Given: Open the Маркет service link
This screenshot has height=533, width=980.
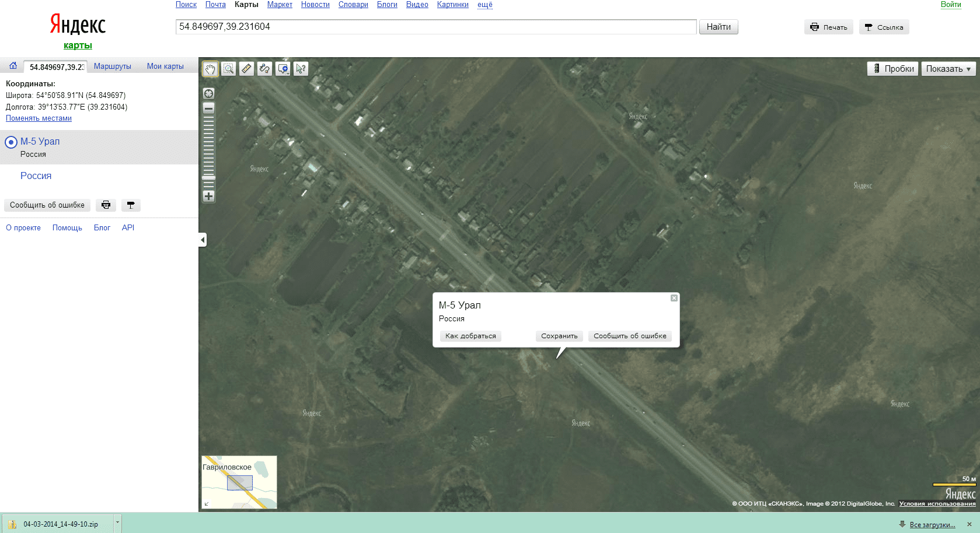Looking at the screenshot, I should (x=280, y=5).
